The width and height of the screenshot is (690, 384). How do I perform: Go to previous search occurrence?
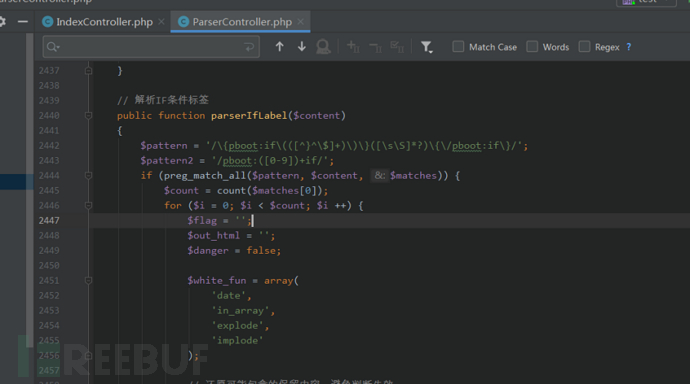pyautogui.click(x=279, y=47)
